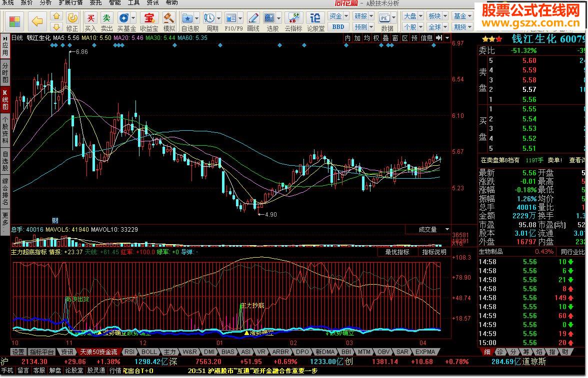This screenshot has height=378, width=588.
Task: Click the 应用 sidebar collapse button
Action: pos(5,45)
